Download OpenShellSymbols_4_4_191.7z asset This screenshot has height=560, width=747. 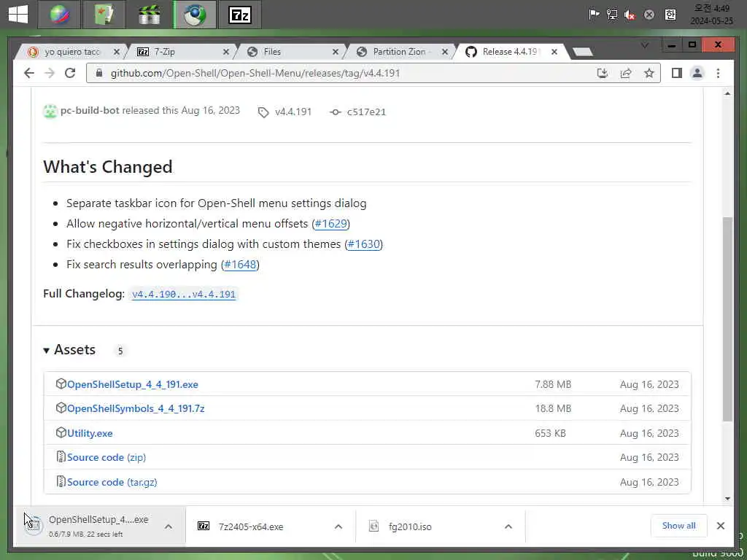(x=136, y=408)
